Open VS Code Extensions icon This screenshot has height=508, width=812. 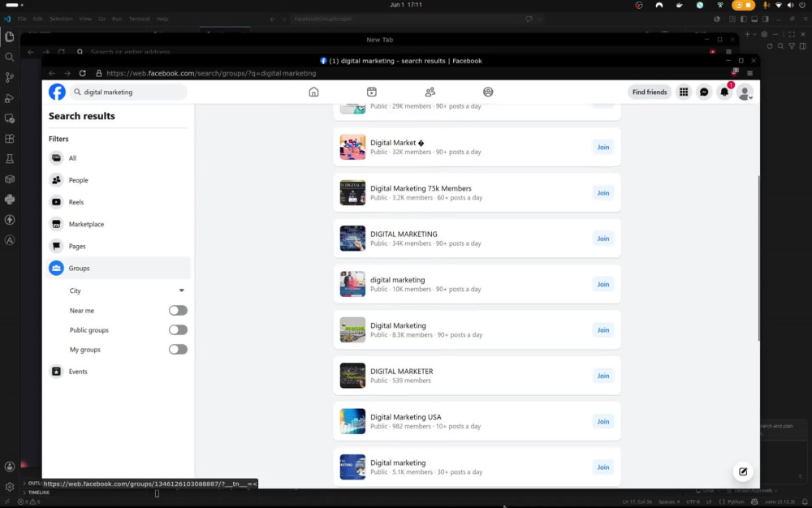pos(9,139)
